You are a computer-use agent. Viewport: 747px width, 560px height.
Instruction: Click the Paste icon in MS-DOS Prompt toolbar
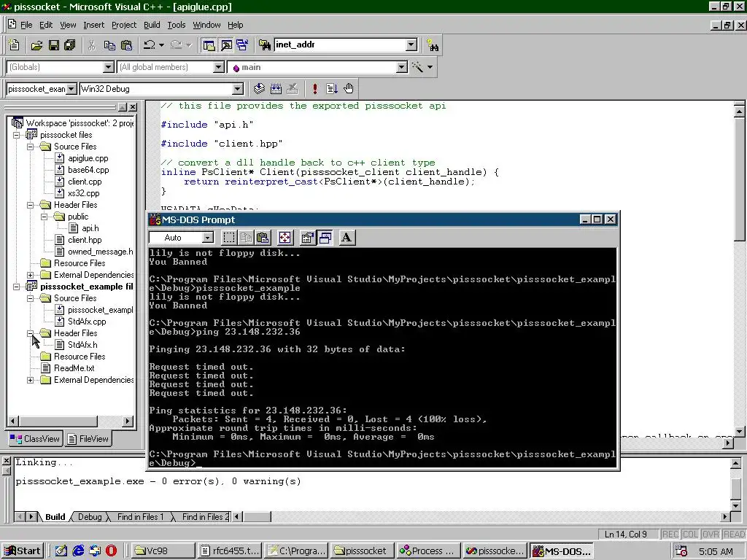point(263,237)
